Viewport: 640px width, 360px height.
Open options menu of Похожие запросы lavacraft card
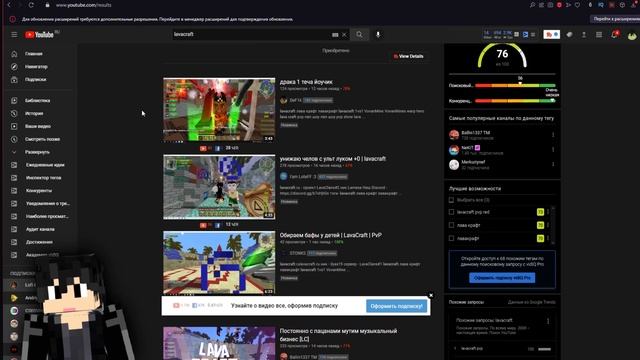[x=548, y=322]
